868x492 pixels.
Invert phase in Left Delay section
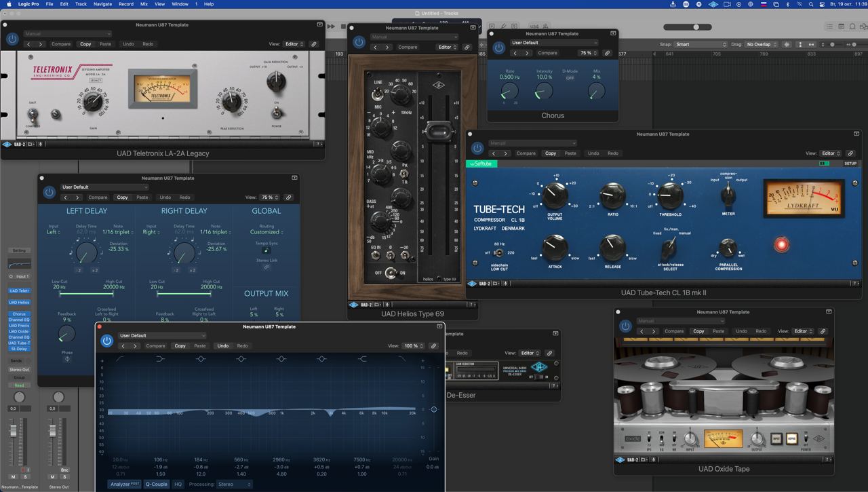pos(67,359)
